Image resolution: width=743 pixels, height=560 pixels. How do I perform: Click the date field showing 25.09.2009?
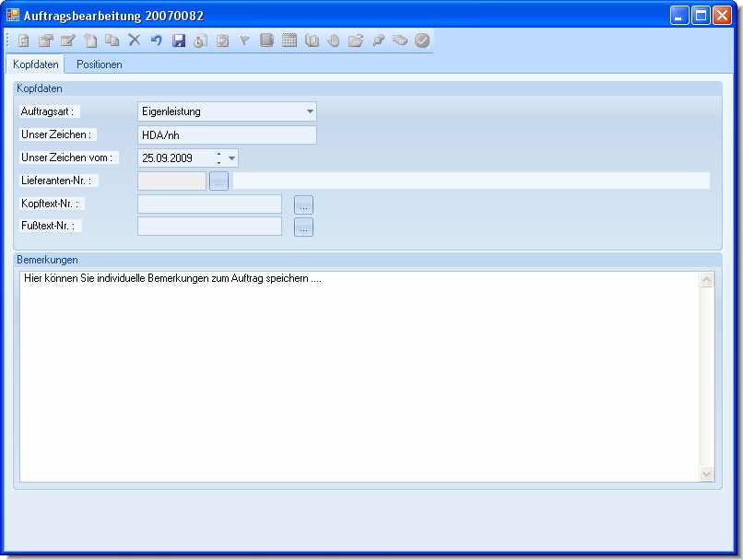coord(188,158)
